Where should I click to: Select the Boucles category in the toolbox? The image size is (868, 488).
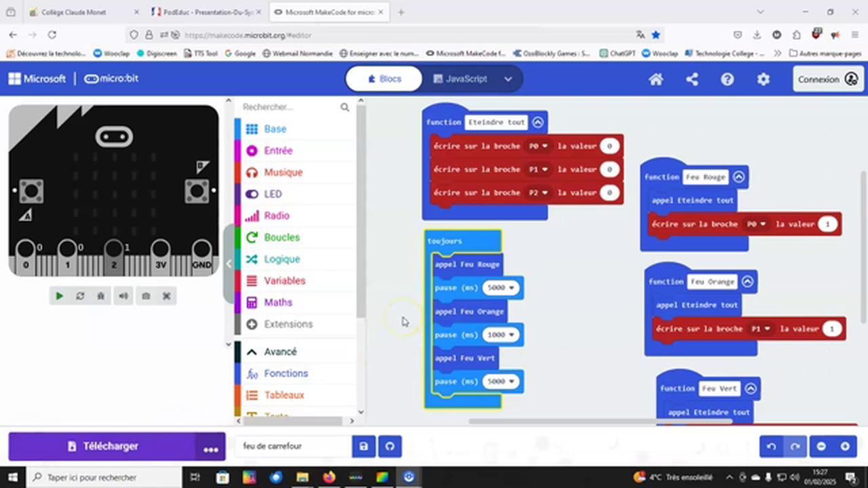pyautogui.click(x=281, y=237)
